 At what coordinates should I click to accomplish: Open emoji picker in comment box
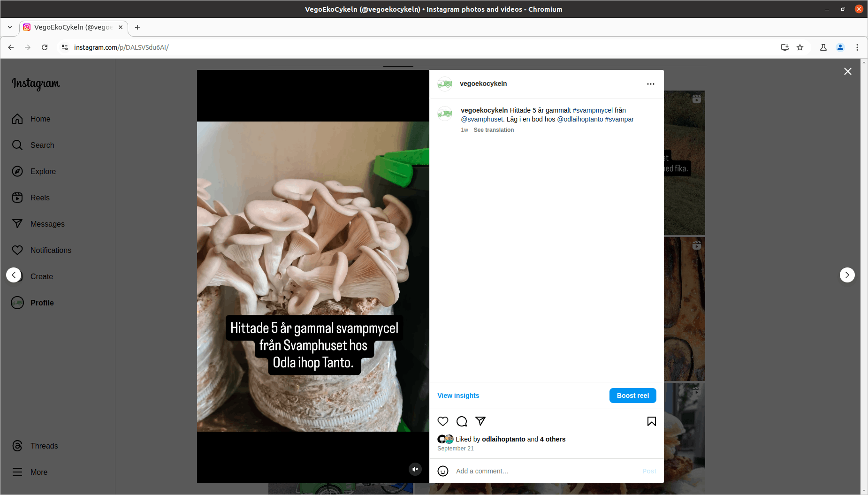pyautogui.click(x=443, y=471)
